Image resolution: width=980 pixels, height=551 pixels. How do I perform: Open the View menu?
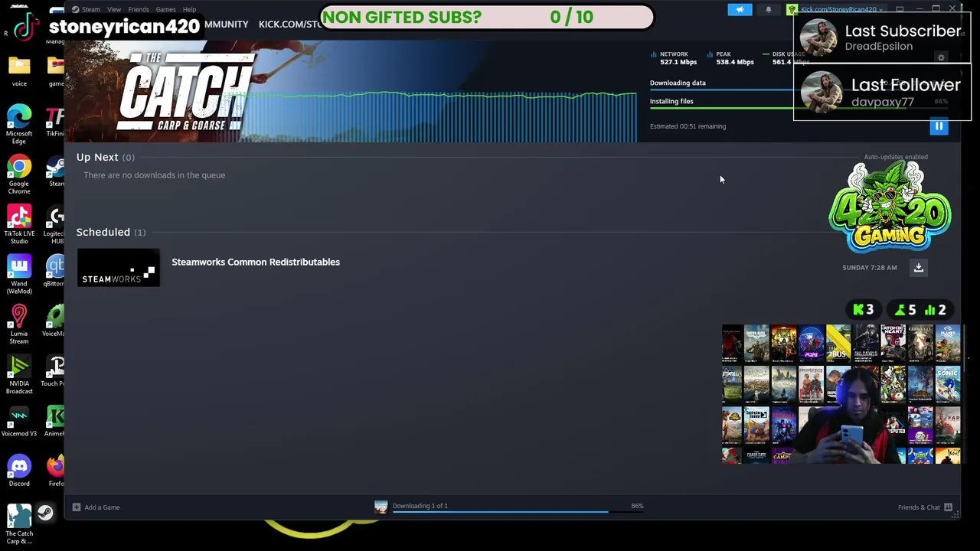(x=114, y=9)
